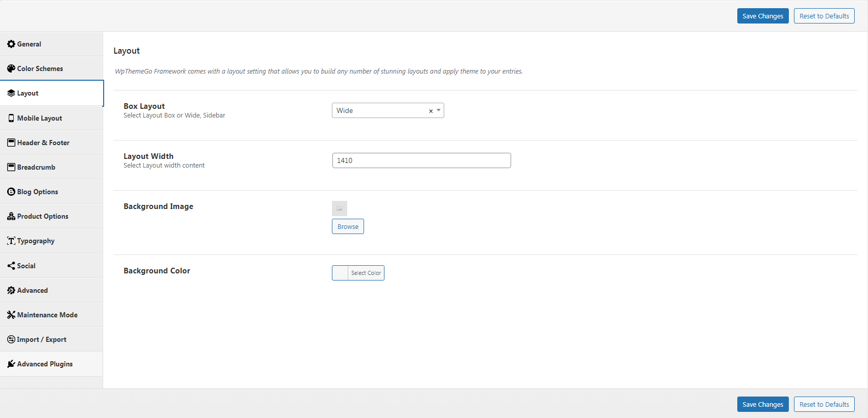Open the Box Layout dropdown arrow
The image size is (868, 418).
click(x=439, y=110)
